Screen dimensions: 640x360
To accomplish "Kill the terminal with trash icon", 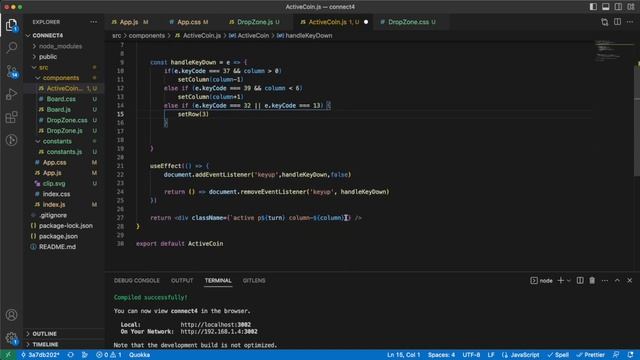I will click(x=592, y=280).
